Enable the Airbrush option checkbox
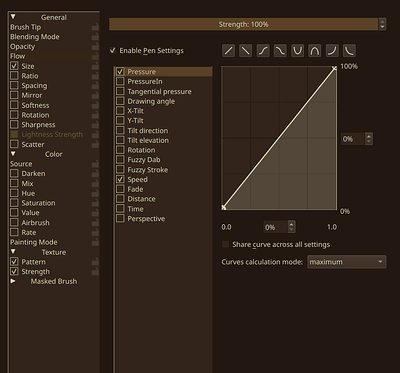Viewport: 400px width, 373px height. point(14,222)
